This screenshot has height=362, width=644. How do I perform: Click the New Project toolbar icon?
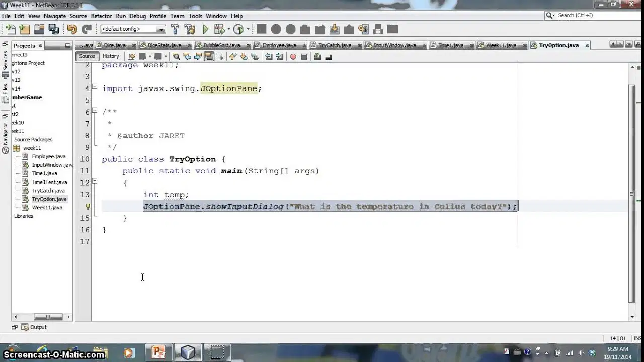click(24, 29)
